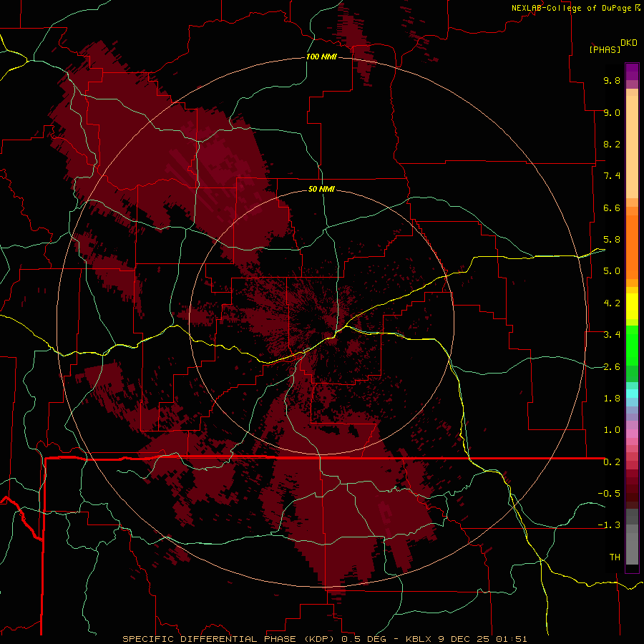Click the 100 NMI range ring label
The width and height of the screenshot is (644, 644).
321,57
